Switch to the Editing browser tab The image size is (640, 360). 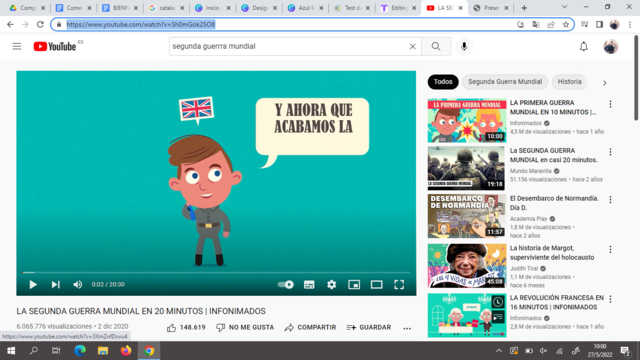(398, 8)
